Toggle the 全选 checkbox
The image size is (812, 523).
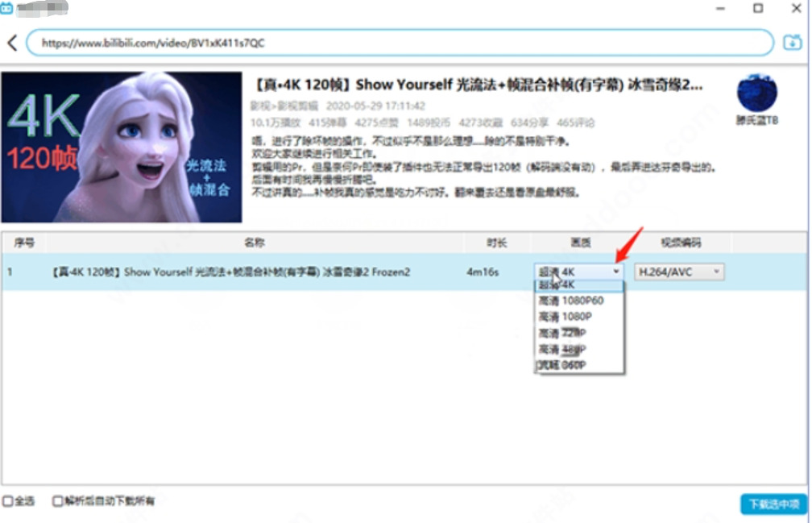8,500
